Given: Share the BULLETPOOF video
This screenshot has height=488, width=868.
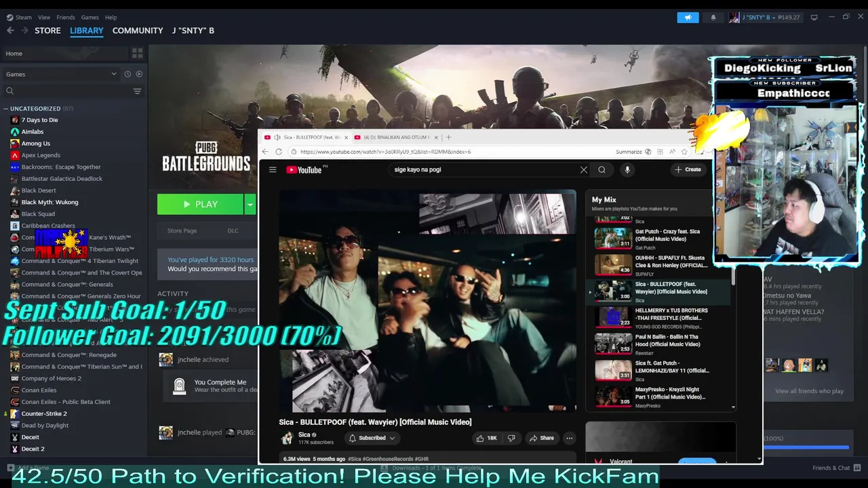Looking at the screenshot, I should [x=542, y=438].
